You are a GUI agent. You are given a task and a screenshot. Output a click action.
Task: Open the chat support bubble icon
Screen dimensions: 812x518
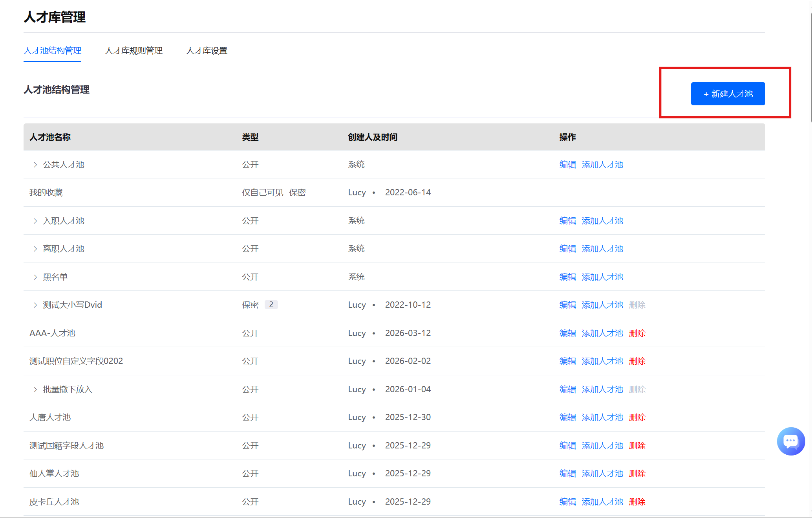click(x=791, y=441)
